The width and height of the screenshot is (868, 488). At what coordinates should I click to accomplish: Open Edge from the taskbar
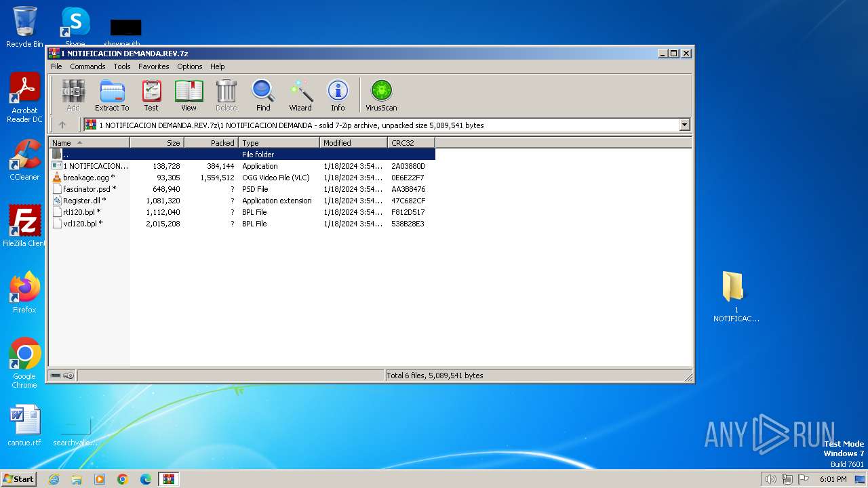point(146,479)
